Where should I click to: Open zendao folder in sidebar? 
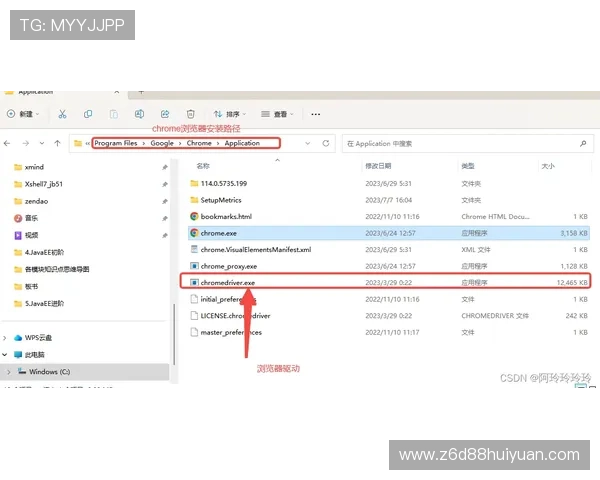pyautogui.click(x=36, y=201)
